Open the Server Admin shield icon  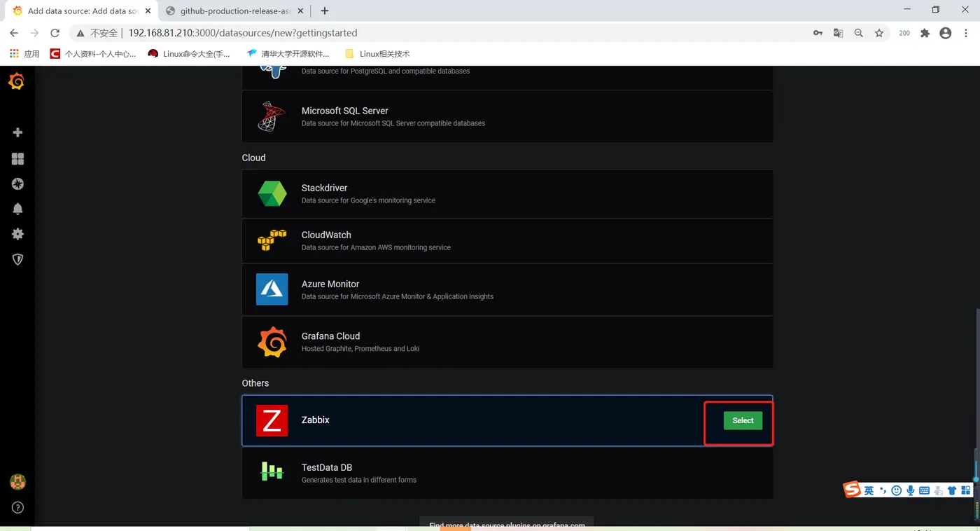coord(17,259)
